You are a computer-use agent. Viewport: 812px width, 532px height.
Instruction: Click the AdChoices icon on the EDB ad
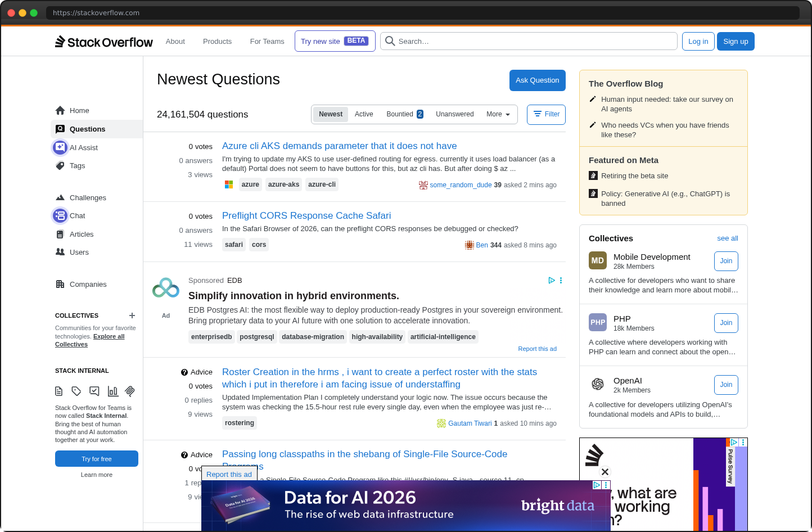click(x=552, y=280)
